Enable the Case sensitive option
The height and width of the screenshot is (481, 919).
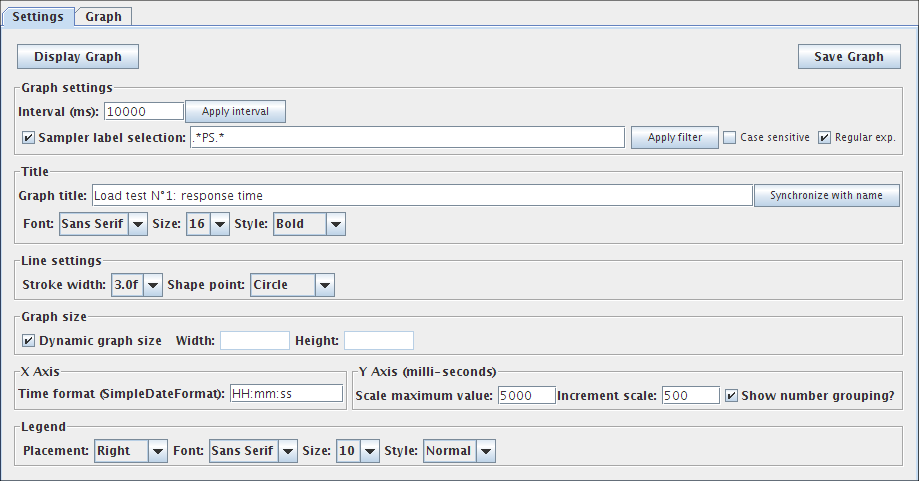click(x=730, y=137)
